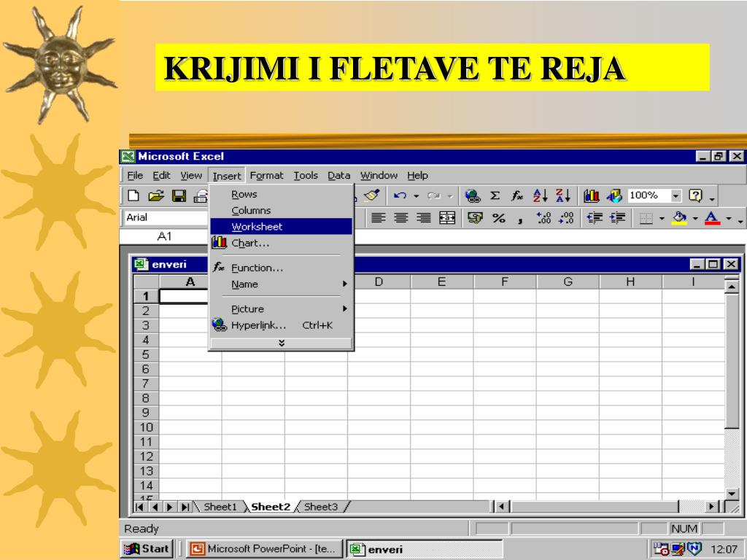Apply the red Font Color button
747x560 pixels.
click(x=712, y=218)
